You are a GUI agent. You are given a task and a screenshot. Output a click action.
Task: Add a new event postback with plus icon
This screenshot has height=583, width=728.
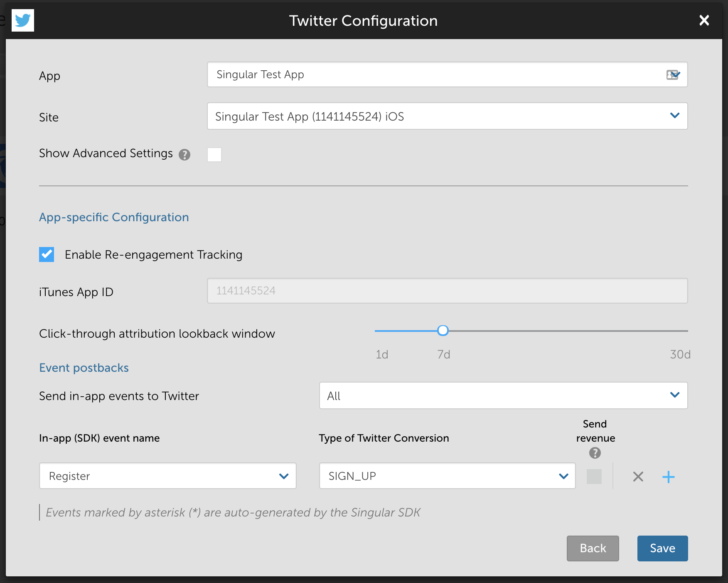coord(668,477)
